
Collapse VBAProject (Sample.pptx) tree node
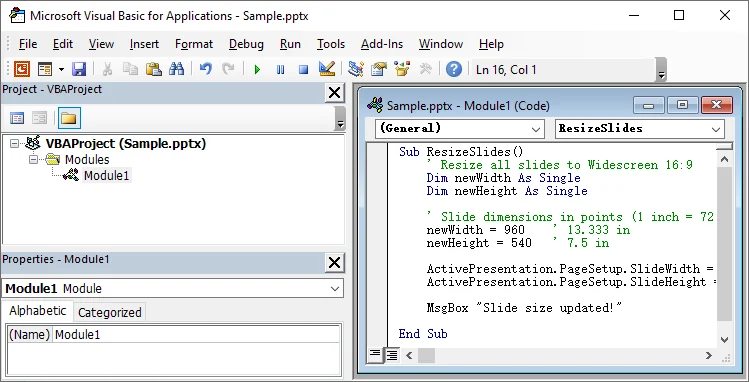15,143
